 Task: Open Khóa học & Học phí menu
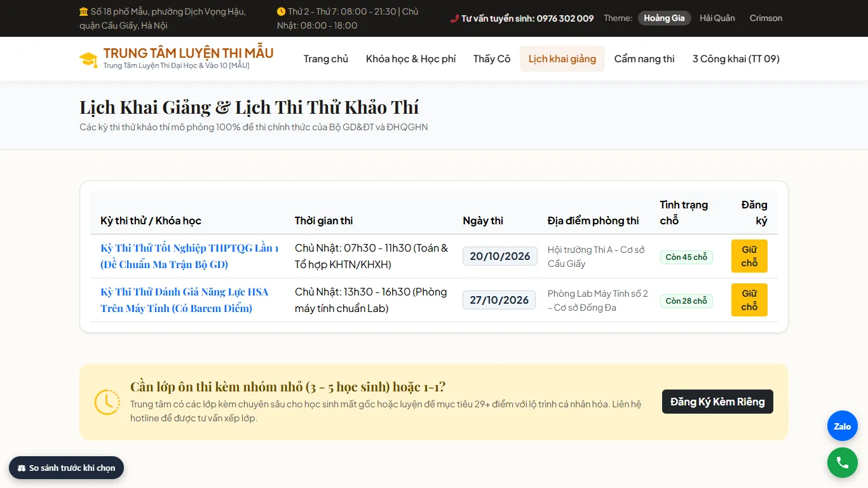tap(411, 58)
